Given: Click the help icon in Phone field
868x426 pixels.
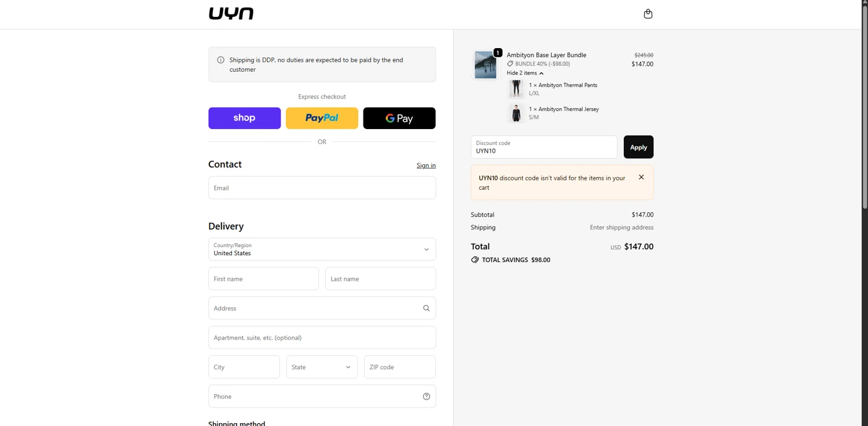Looking at the screenshot, I should tap(426, 396).
